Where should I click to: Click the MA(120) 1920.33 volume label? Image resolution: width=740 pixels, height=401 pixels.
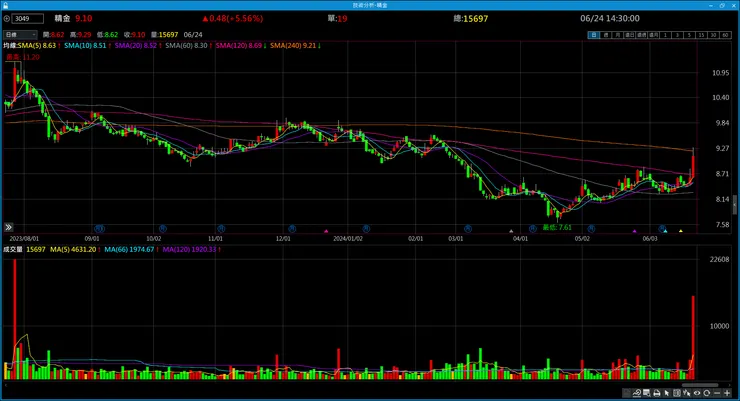[x=192, y=250]
